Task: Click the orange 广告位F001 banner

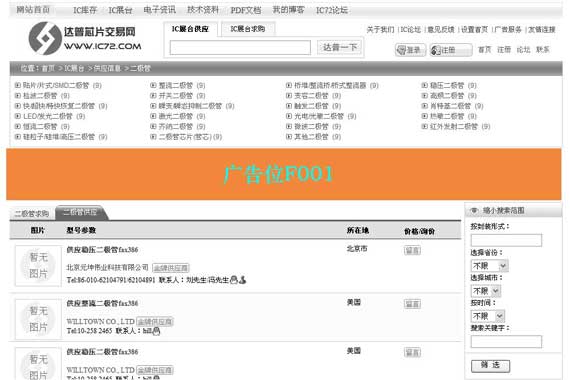Action: (284, 174)
